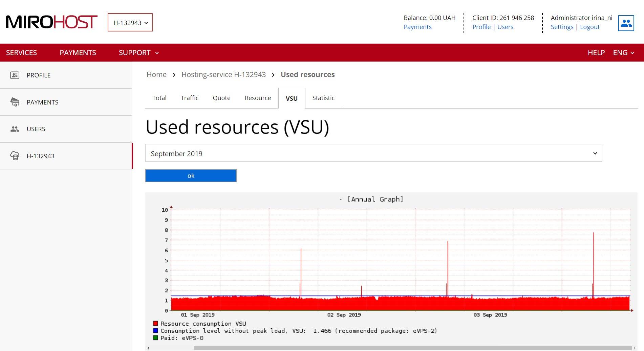Screen dimensions: 644x351
Task: Click the Client ID: 261 946 258 text
Action: coord(503,18)
